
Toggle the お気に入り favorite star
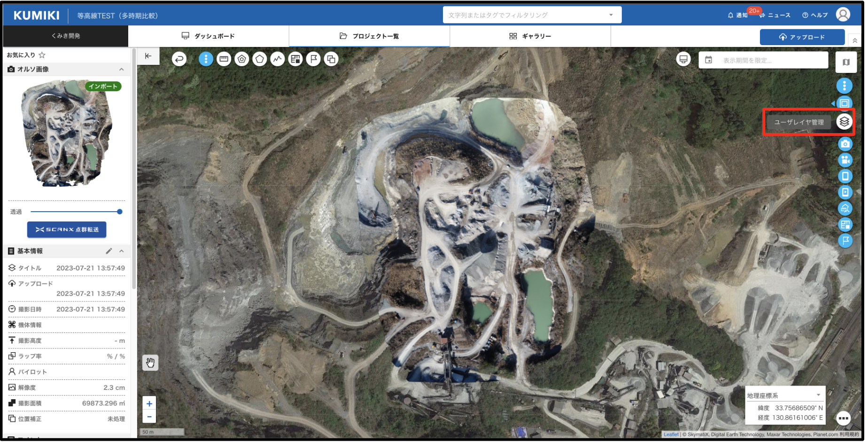coord(42,55)
